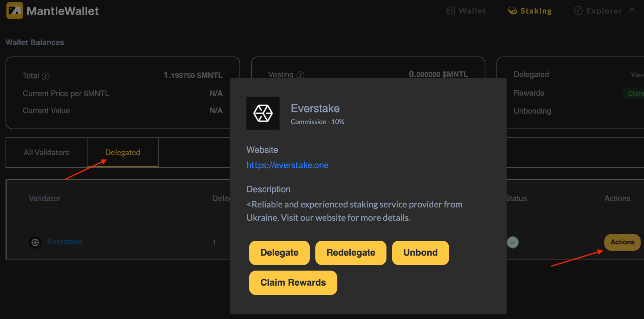
Task: Click the Current Price per $MNTL label
Action: pyautogui.click(x=66, y=93)
